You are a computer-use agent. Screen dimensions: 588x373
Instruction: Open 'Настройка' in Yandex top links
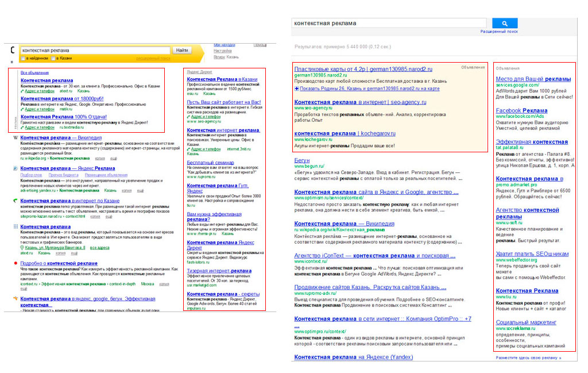tap(223, 51)
